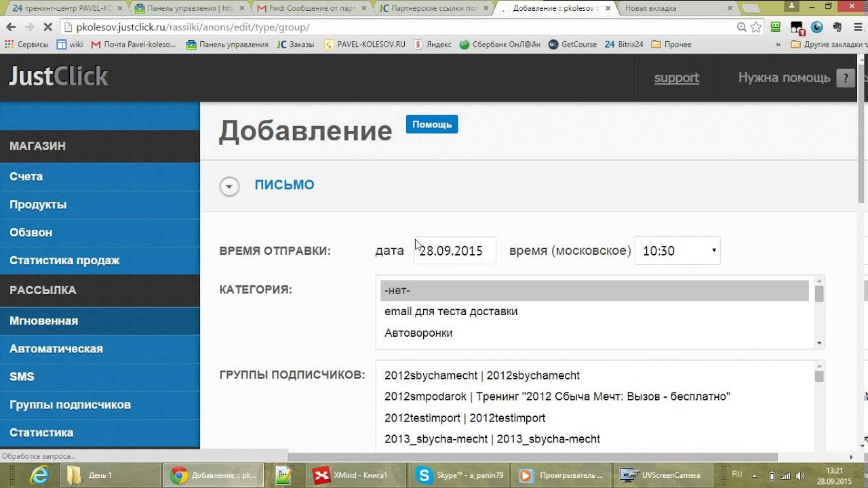Click the Нужна помощь question mark icon
868x488 pixels.
(845, 78)
